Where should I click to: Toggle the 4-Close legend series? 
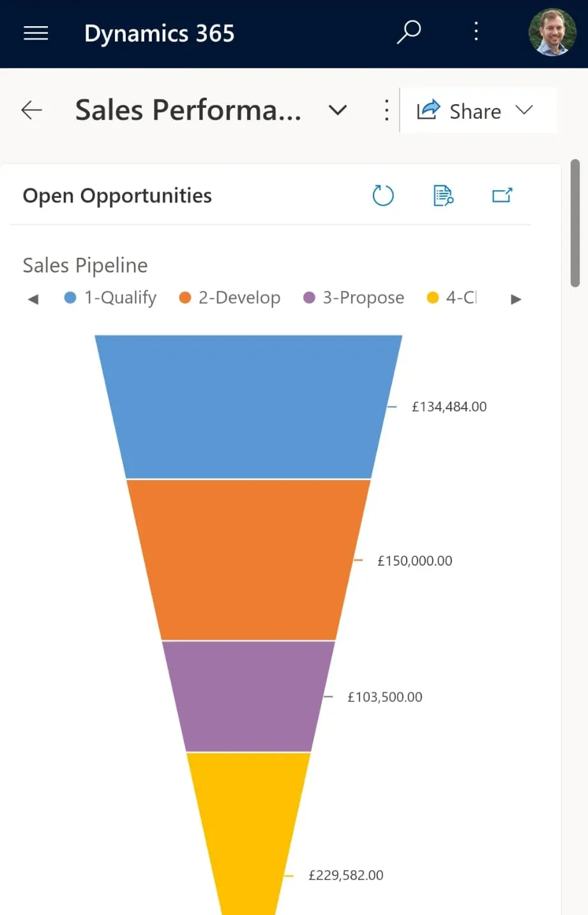coord(451,298)
